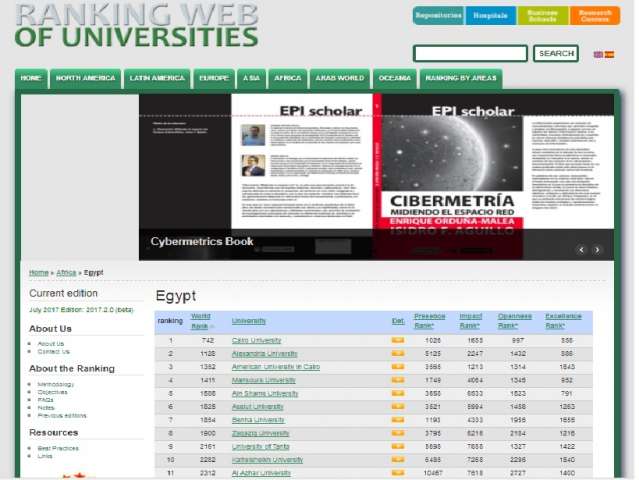Open the Hospitals ranking button

(490, 16)
